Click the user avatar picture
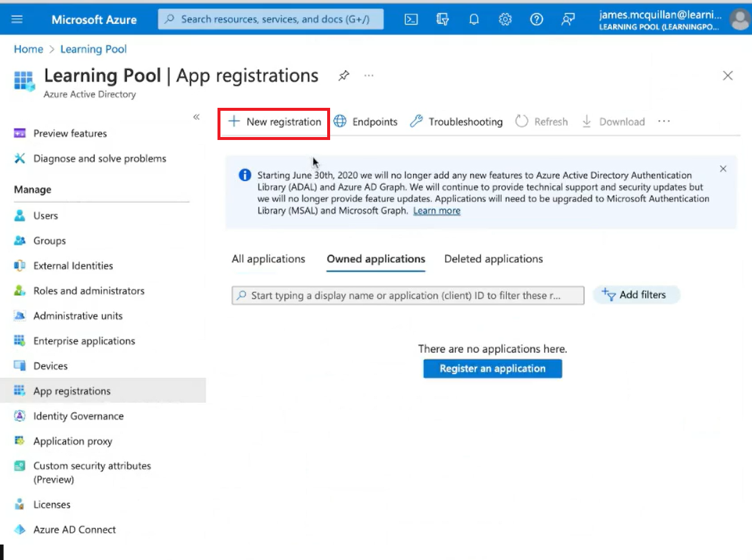752x560 pixels. pyautogui.click(x=739, y=19)
